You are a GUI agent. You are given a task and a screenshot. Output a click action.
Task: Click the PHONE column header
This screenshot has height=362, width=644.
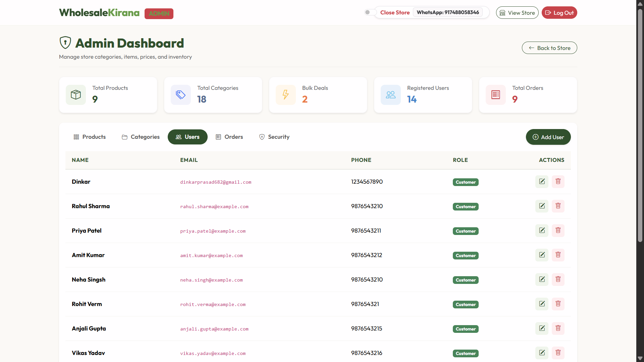361,160
